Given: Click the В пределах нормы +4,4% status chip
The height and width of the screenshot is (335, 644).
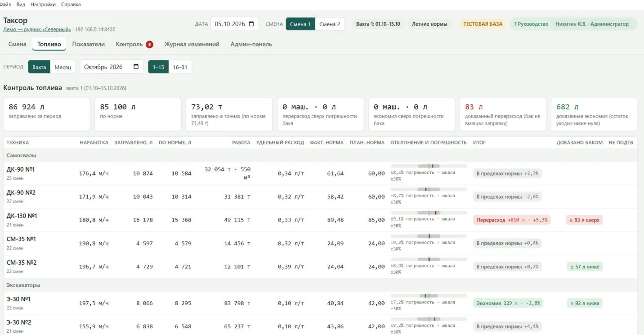Looking at the screenshot, I should 507,326.
